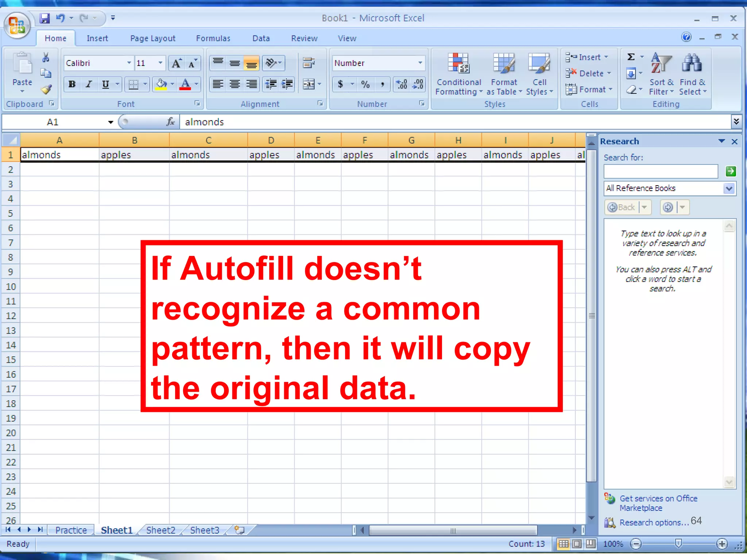Select column C header
747x560 pixels.
[208, 140]
